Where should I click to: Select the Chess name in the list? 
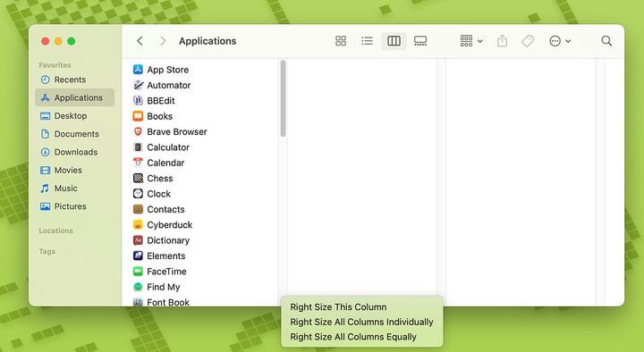160,179
